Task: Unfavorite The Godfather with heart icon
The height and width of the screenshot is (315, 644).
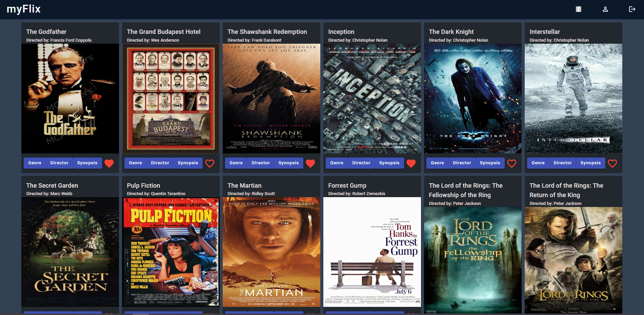Action: (x=109, y=163)
